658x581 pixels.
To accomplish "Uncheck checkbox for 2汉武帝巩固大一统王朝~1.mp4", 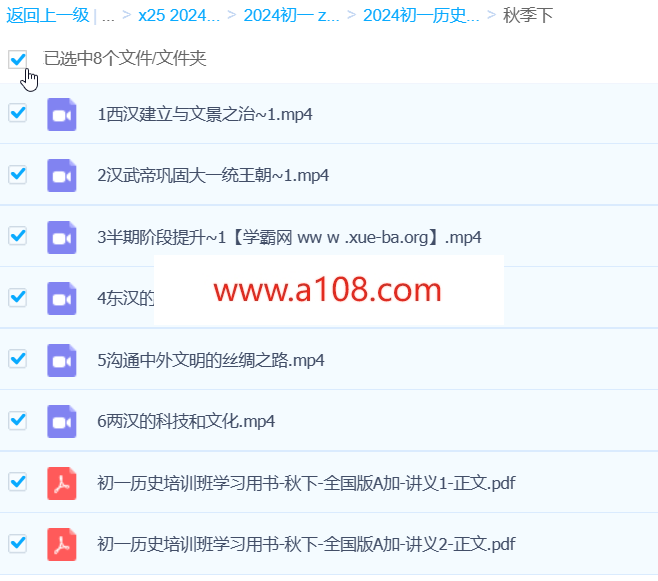I will [18, 174].
